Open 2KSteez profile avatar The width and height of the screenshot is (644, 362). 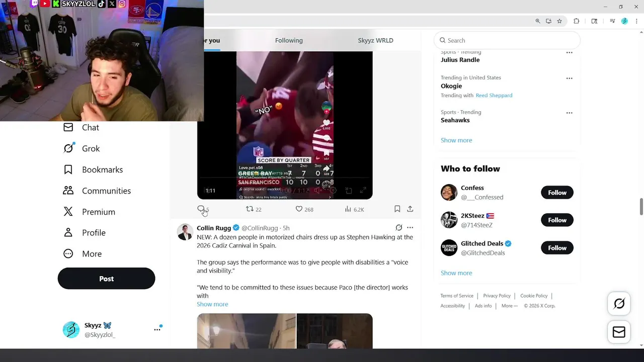click(449, 220)
